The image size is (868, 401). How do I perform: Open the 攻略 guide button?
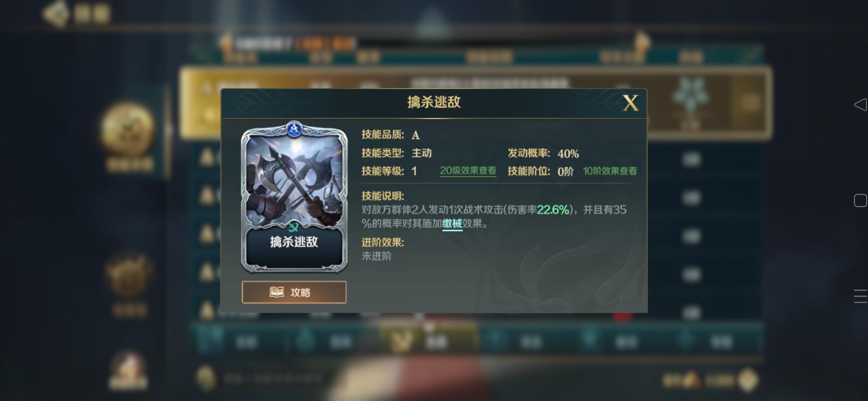coord(294,292)
